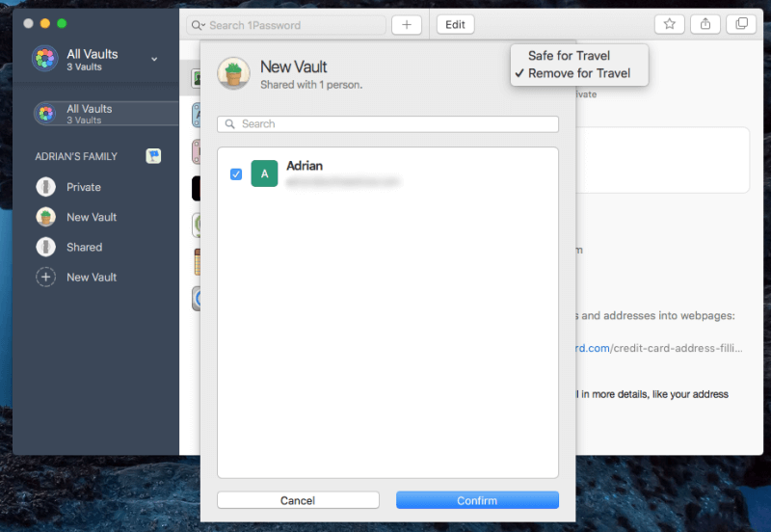Click the open-in-new-window icon in toolbar

(x=741, y=24)
